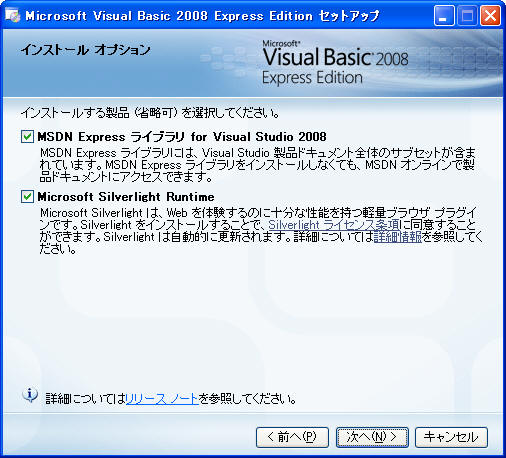Uncheck Microsoft Silverlight Runtime checkbox
The width and height of the screenshot is (506, 458).
(x=27, y=196)
